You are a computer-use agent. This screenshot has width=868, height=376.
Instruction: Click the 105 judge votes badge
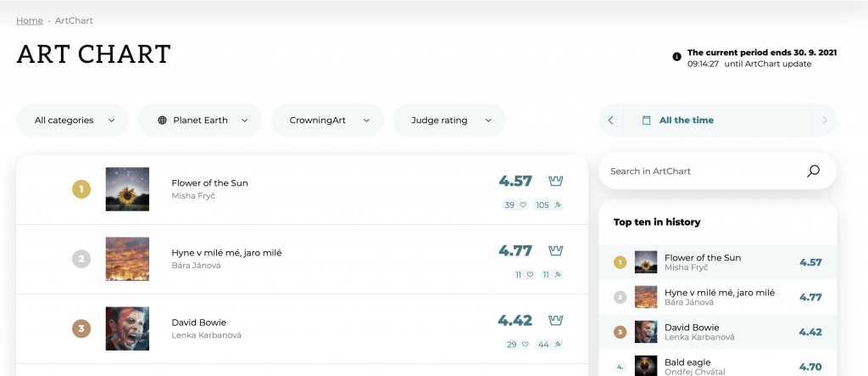[548, 205]
